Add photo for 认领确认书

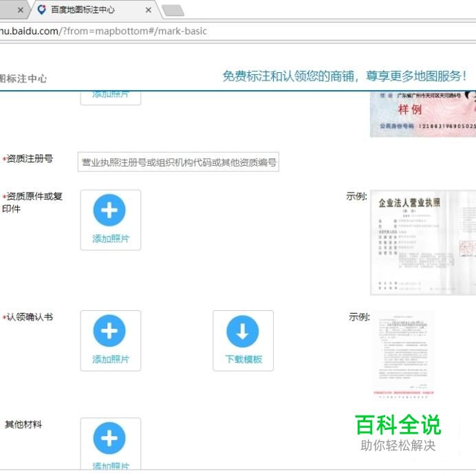(x=111, y=340)
